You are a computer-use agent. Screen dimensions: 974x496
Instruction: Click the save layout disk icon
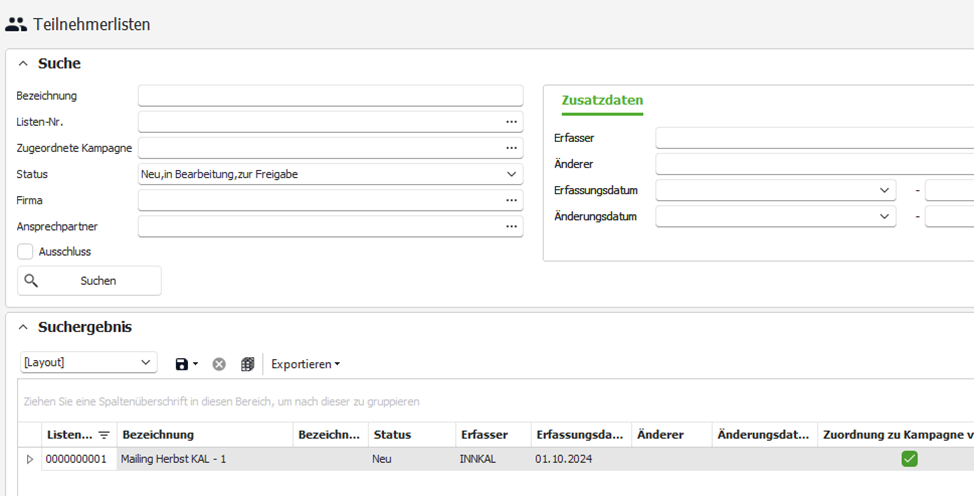coord(181,364)
